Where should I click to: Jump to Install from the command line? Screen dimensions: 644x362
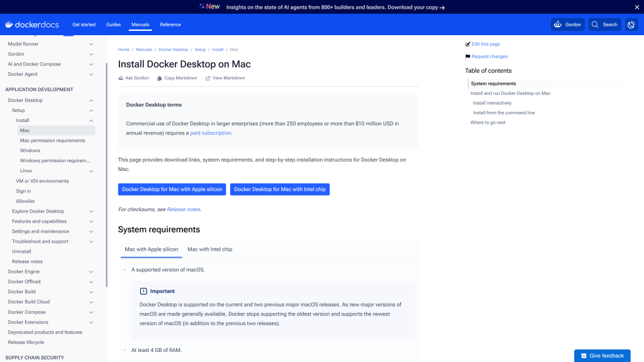click(x=504, y=112)
